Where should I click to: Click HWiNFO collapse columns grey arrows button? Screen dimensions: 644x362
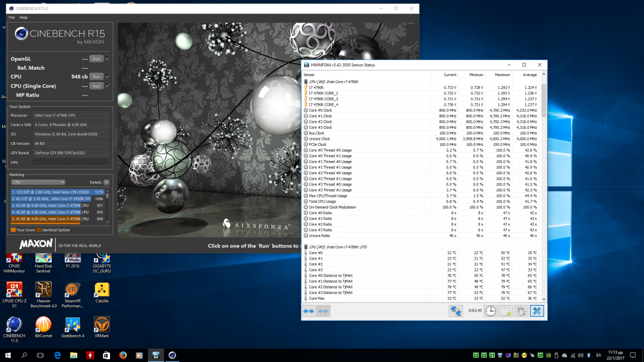point(323,311)
